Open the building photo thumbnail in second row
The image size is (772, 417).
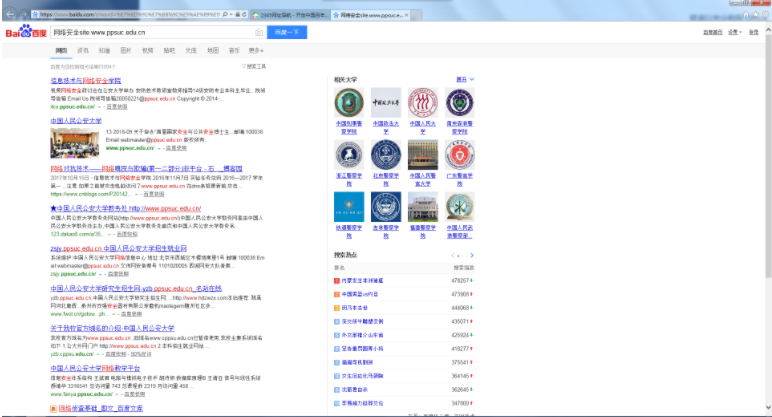(422, 155)
